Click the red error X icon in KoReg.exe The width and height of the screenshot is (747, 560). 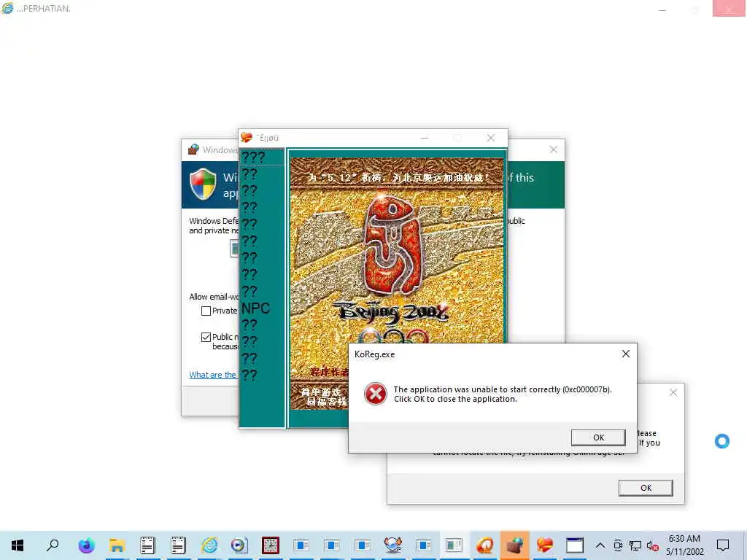pyautogui.click(x=376, y=394)
